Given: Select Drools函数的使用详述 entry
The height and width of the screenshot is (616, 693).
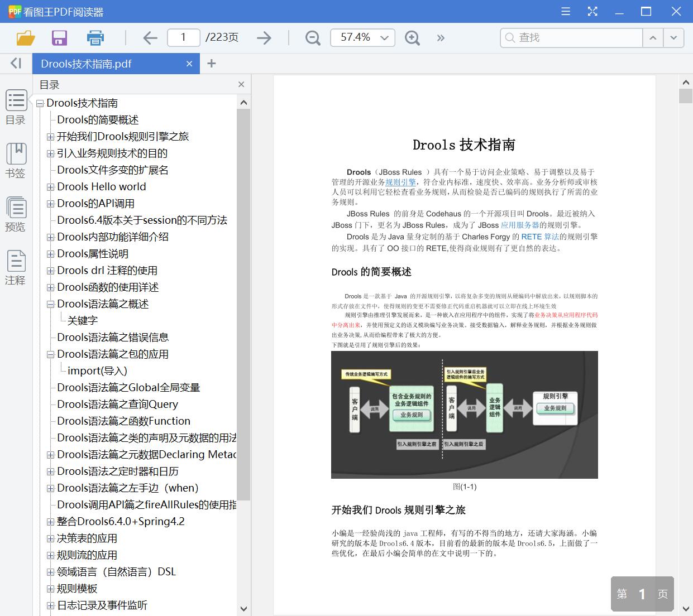Looking at the screenshot, I should pyautogui.click(x=108, y=287).
